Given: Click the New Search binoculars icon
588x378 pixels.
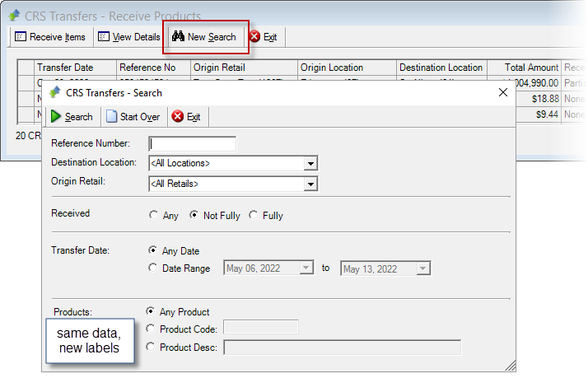Looking at the screenshot, I should pos(178,36).
